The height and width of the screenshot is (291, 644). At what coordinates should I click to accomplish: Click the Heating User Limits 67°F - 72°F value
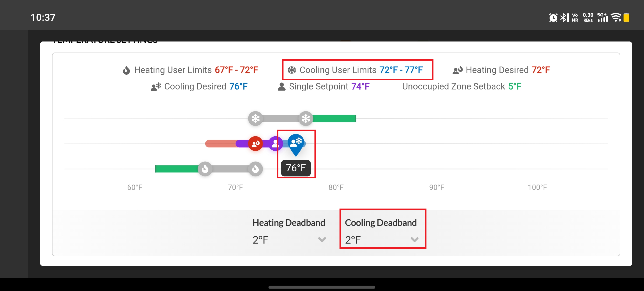[236, 70]
